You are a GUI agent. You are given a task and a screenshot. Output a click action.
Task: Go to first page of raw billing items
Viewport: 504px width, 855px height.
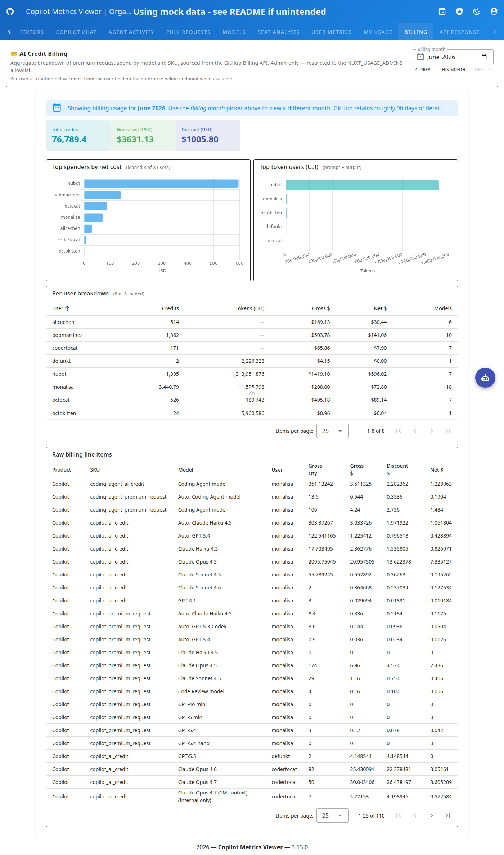click(x=398, y=815)
